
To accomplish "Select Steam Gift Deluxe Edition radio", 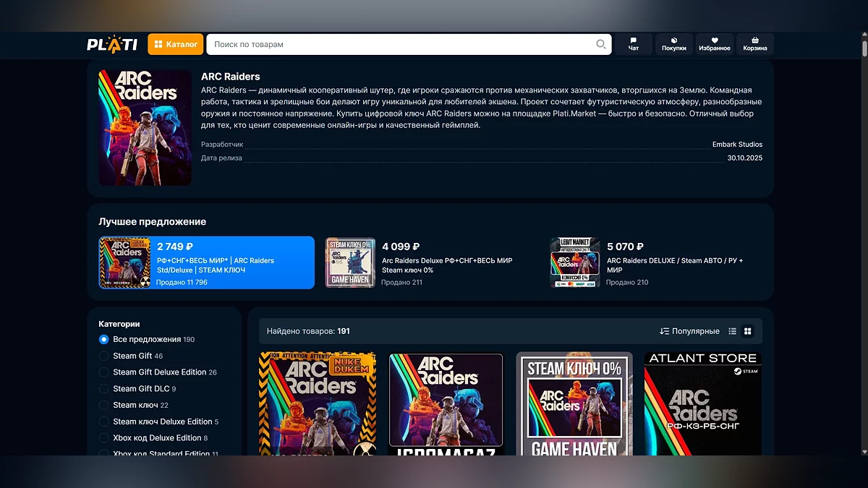I will click(x=103, y=372).
